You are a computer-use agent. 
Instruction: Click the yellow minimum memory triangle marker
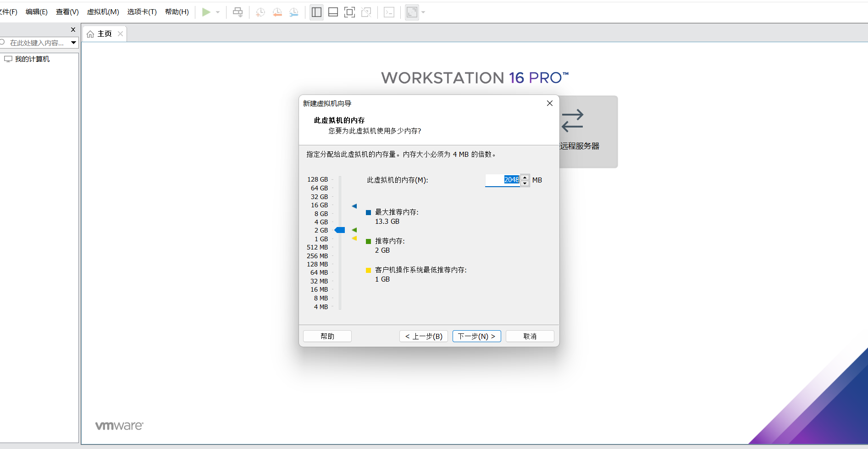coord(354,238)
